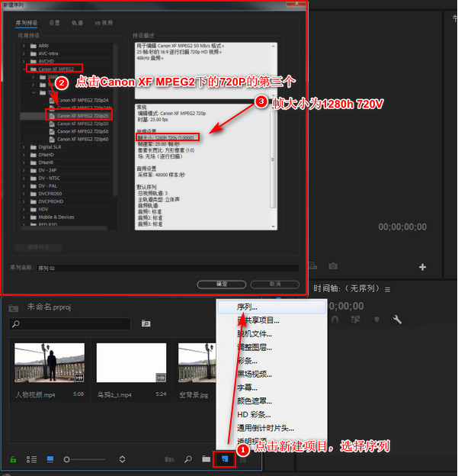Expand the HDV preset folder
Screen dimensions: 458x476
(x=24, y=209)
